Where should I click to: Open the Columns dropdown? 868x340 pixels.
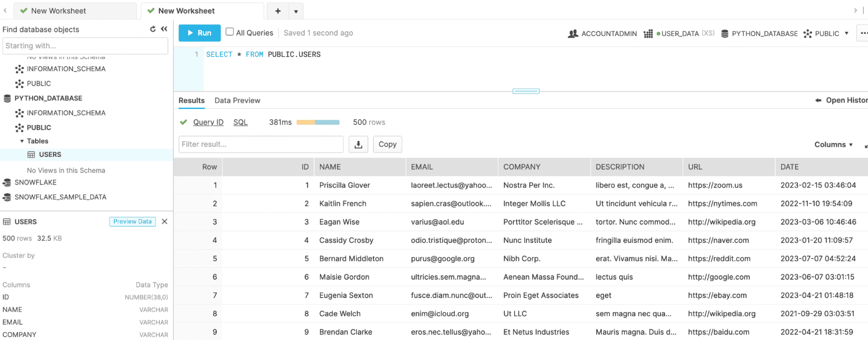[x=833, y=145]
